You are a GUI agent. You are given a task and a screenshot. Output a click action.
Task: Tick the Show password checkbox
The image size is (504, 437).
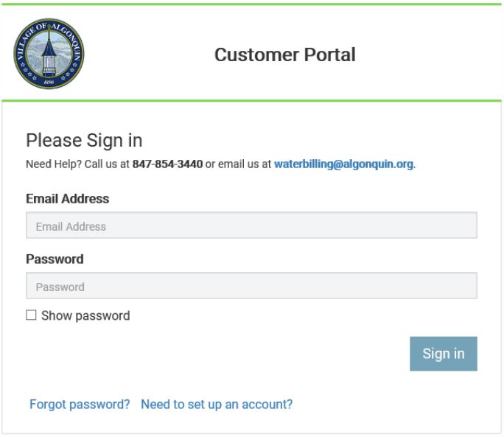tap(31, 315)
